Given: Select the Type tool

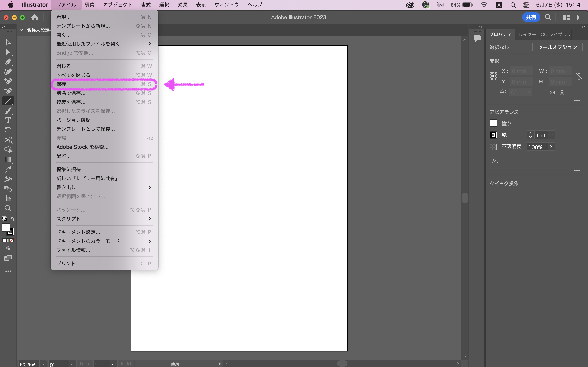Looking at the screenshot, I should pos(8,120).
